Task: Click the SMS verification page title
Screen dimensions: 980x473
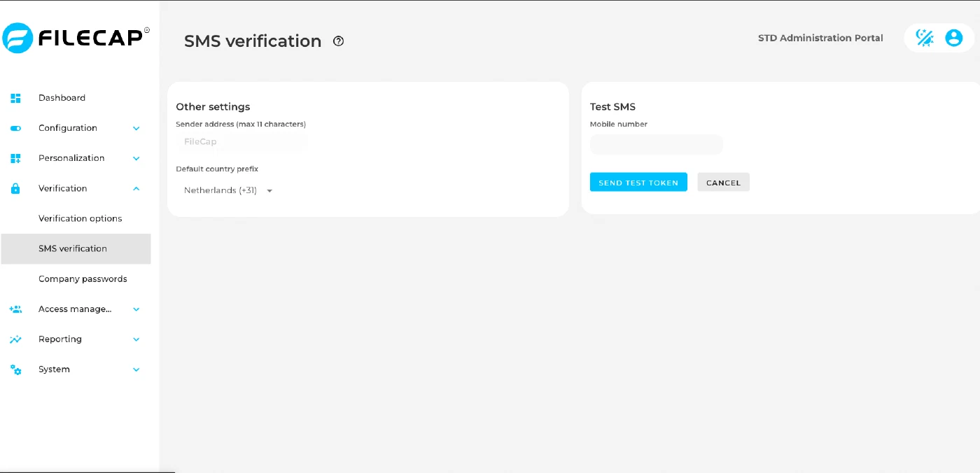Action: point(253,41)
